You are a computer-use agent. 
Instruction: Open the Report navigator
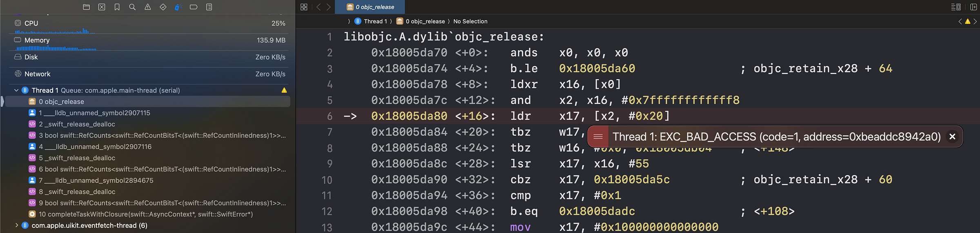pos(209,7)
